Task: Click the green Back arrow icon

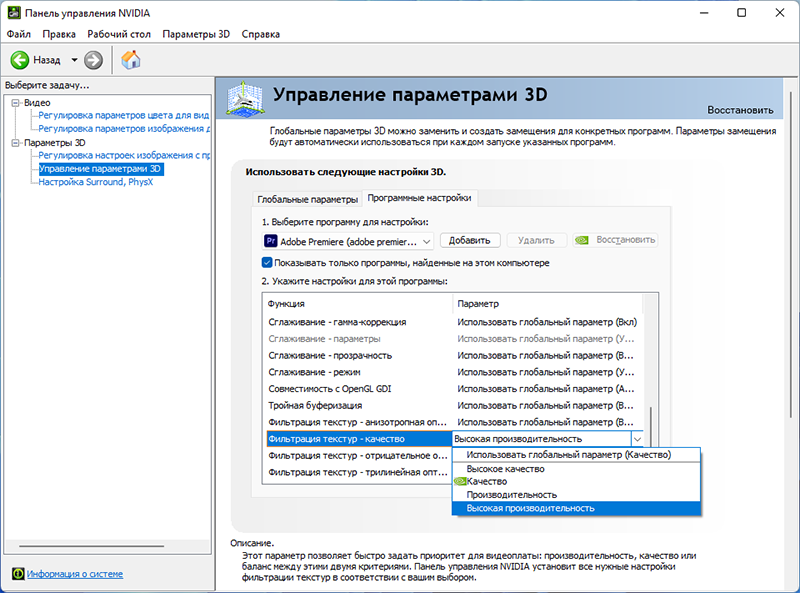Action: pyautogui.click(x=20, y=60)
